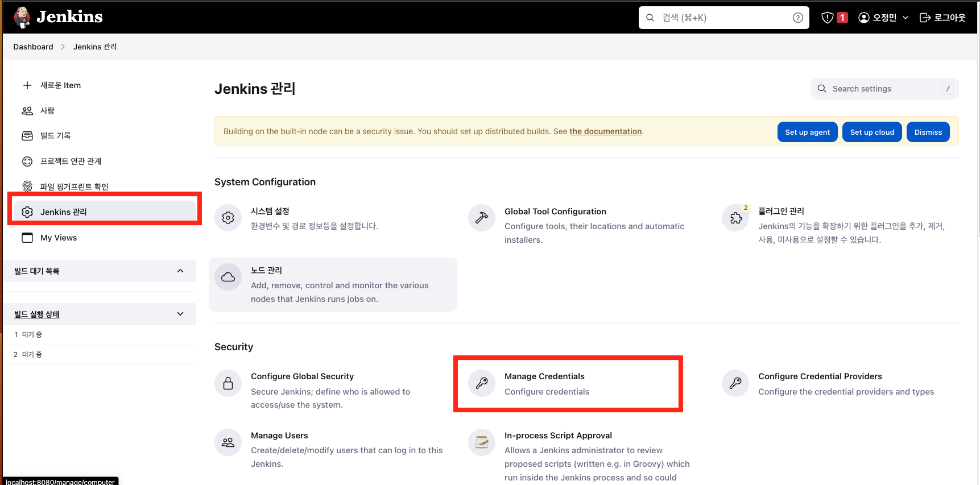Click the My Views window icon
This screenshot has height=485, width=980.
pos(27,238)
